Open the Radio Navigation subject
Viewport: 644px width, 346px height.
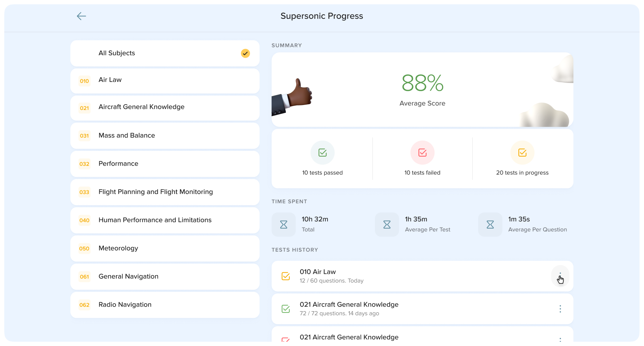(x=165, y=305)
